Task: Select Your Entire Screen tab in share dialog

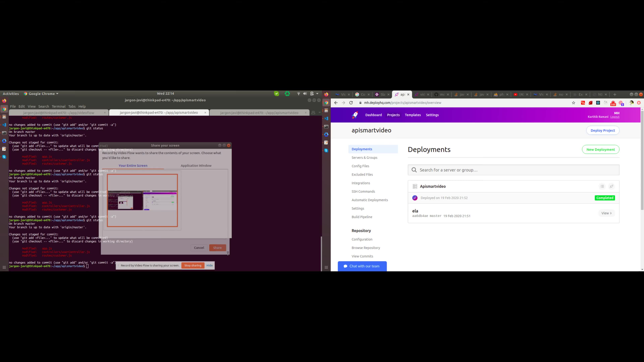Action: 133,166
